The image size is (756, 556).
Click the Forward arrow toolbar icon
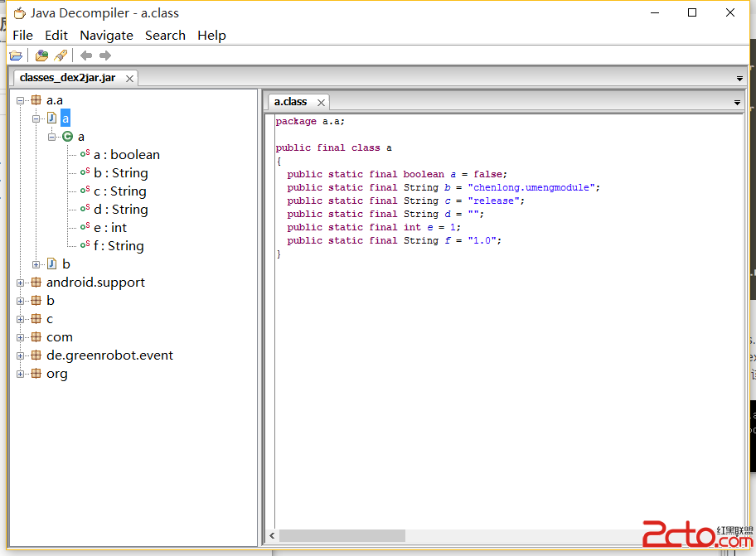click(105, 56)
